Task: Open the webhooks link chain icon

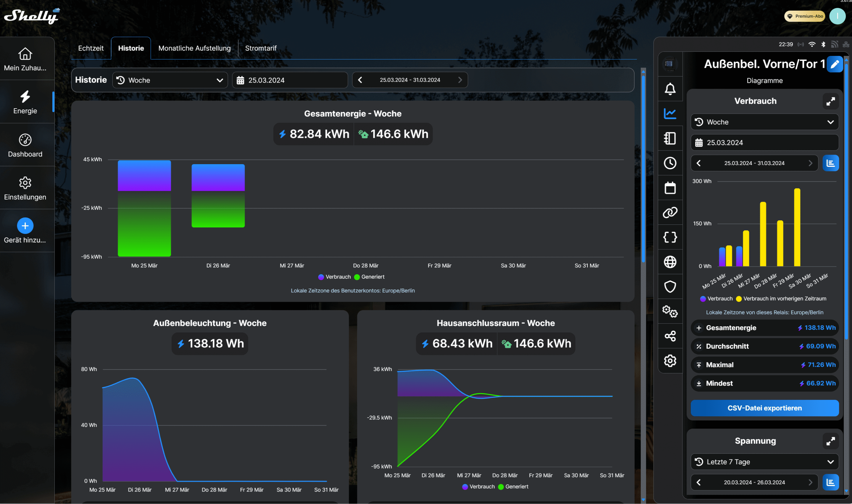Action: [670, 213]
